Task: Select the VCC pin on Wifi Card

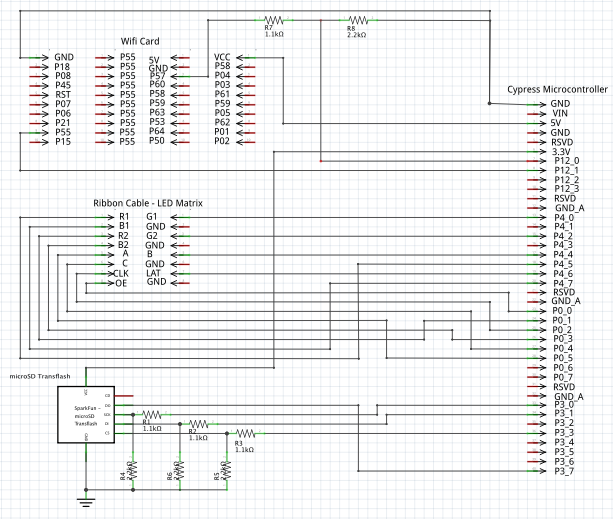Action: (x=222, y=57)
